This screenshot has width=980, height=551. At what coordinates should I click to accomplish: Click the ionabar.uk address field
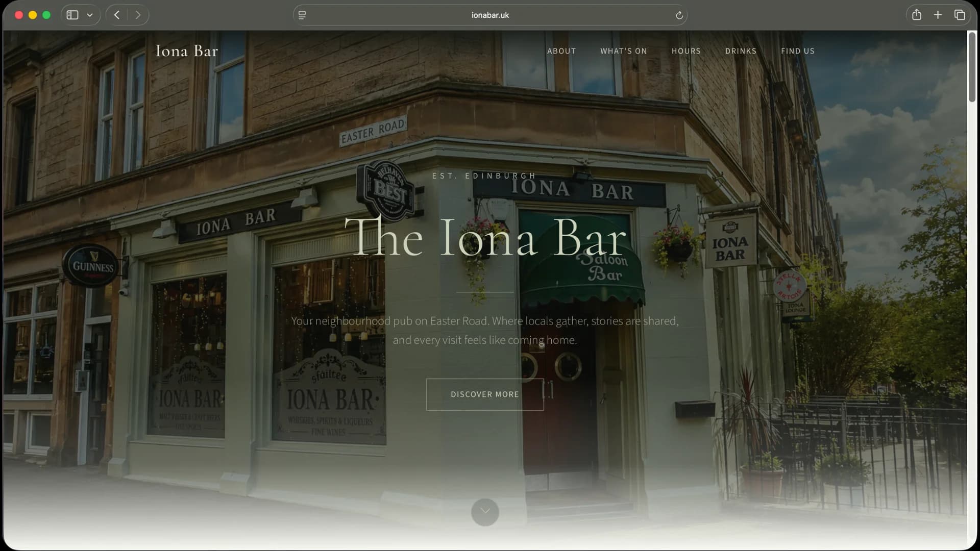click(x=490, y=15)
